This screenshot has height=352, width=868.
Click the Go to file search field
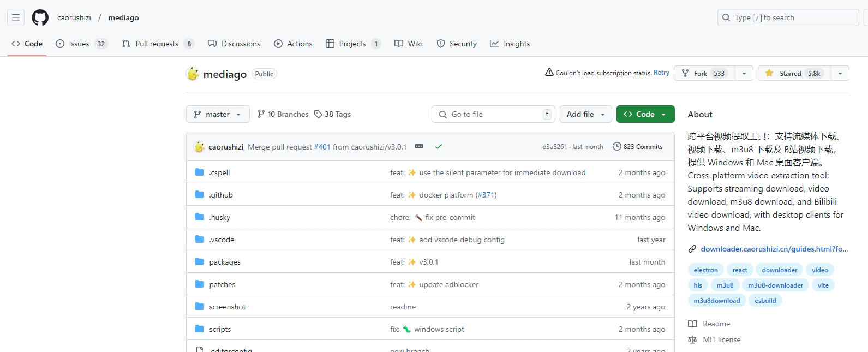point(493,114)
